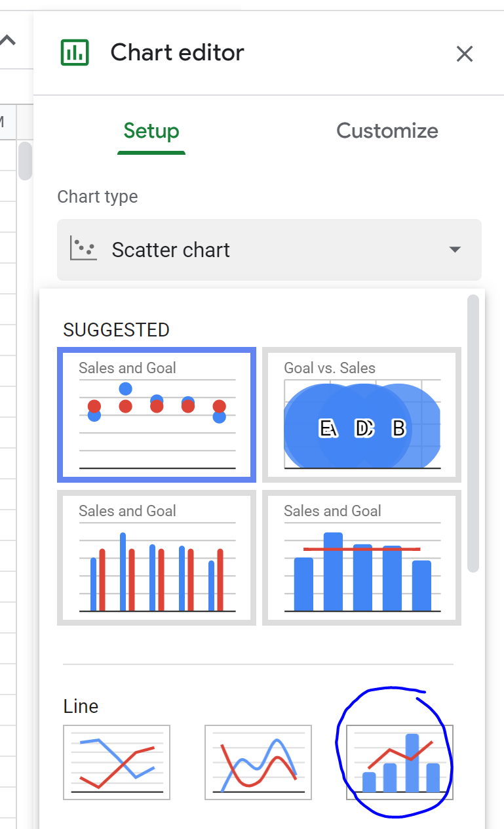Open the Setup tab
Viewport: 504px width, 829px height.
pyautogui.click(x=151, y=131)
